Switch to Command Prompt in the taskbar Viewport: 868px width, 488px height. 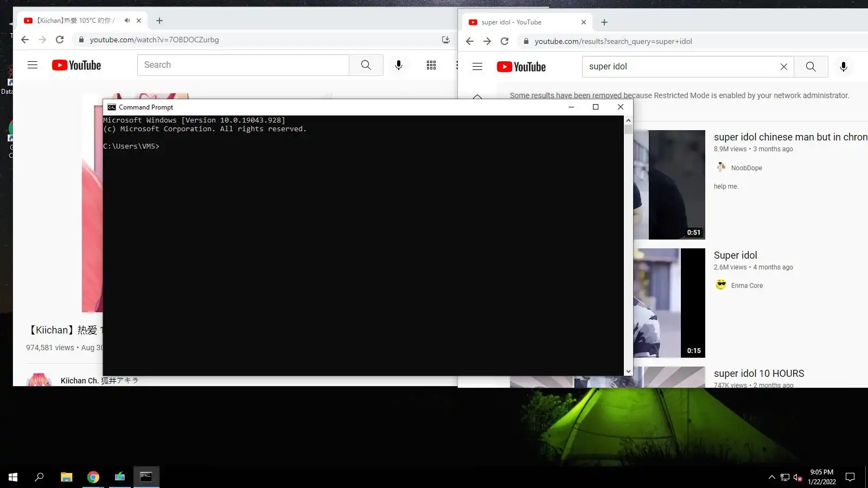click(x=146, y=477)
